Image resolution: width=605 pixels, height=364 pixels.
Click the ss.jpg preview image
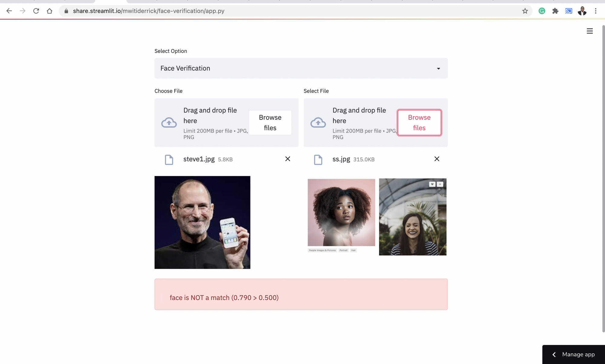377,217
